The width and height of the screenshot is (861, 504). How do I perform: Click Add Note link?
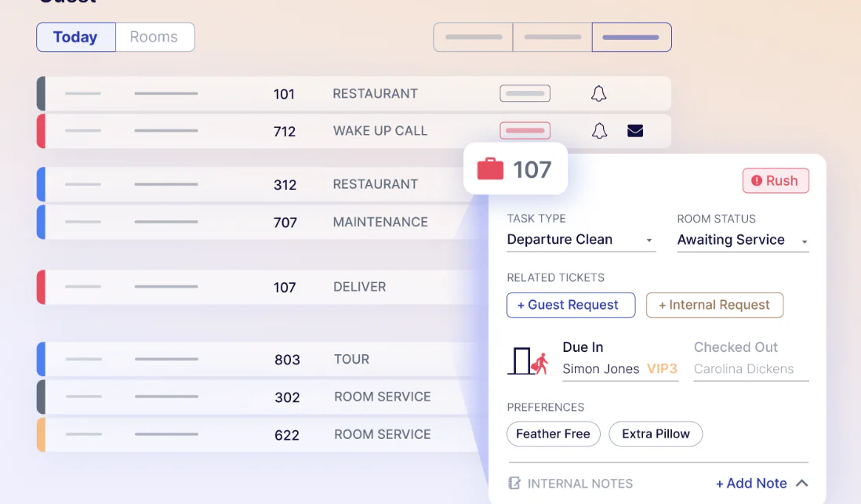(751, 483)
